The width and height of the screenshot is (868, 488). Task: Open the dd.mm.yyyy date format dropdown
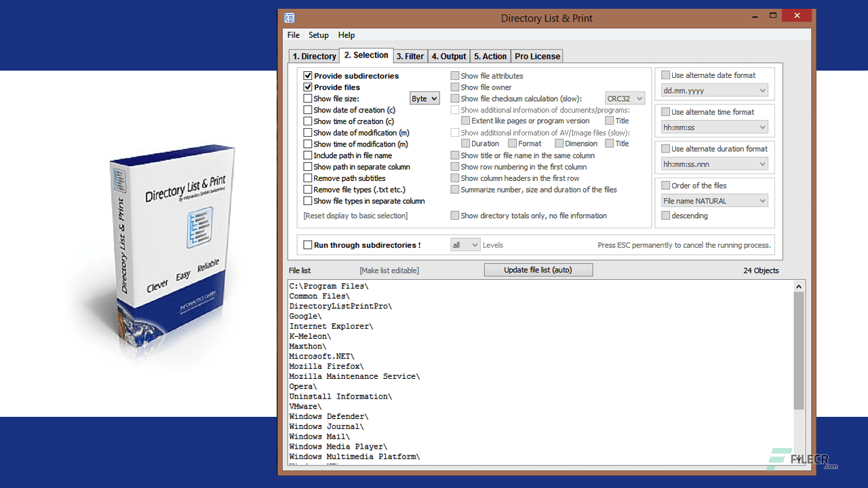pos(714,89)
